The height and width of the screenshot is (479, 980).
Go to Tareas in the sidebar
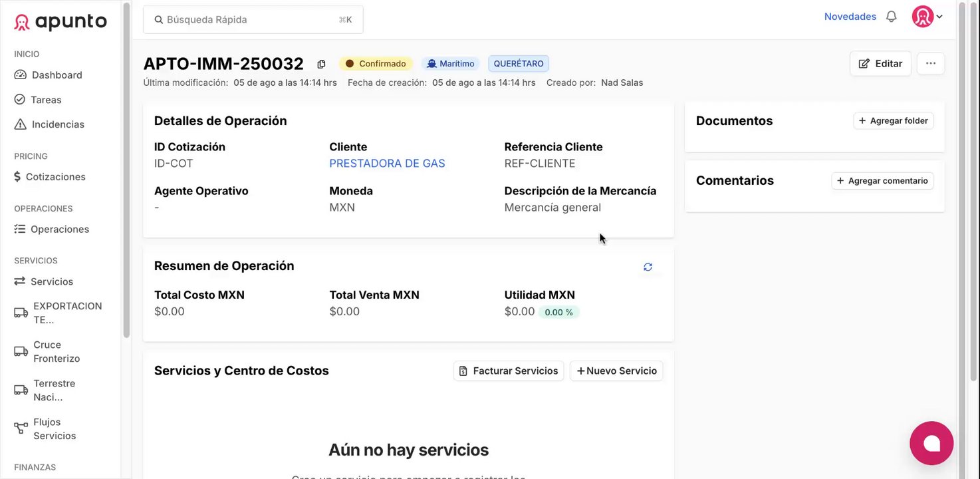[x=46, y=100]
